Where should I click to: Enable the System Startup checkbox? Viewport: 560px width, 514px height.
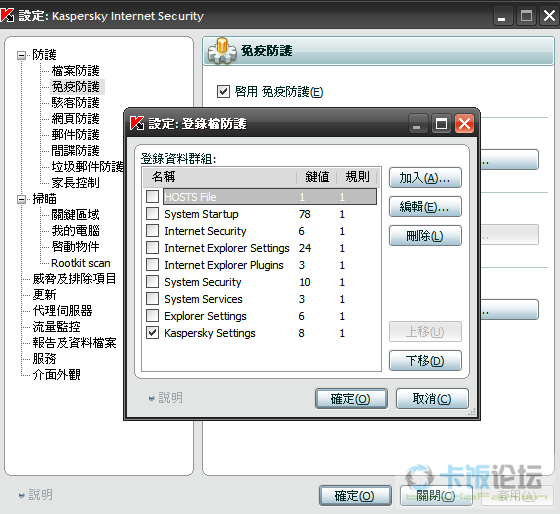(152, 214)
